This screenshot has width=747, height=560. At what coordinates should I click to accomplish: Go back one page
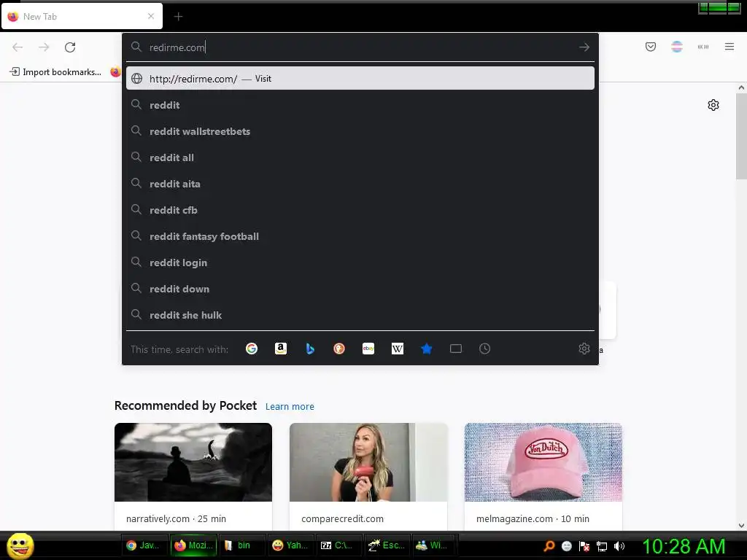tap(18, 47)
